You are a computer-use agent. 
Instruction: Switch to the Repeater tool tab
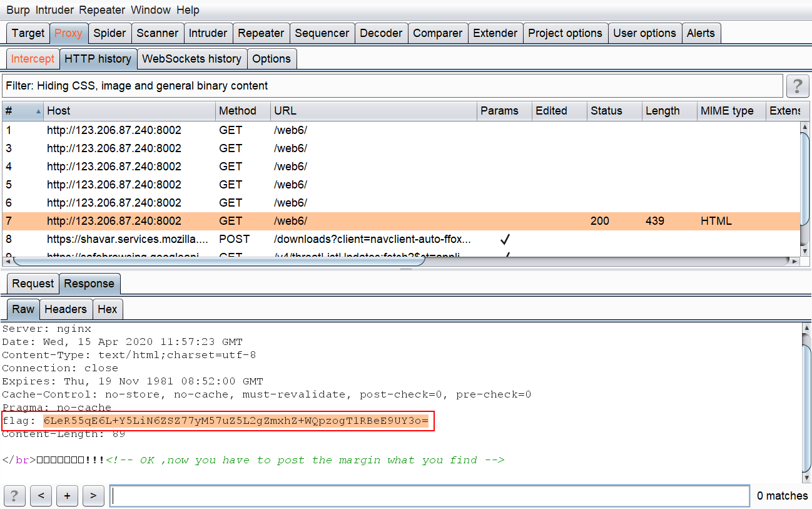pyautogui.click(x=261, y=33)
